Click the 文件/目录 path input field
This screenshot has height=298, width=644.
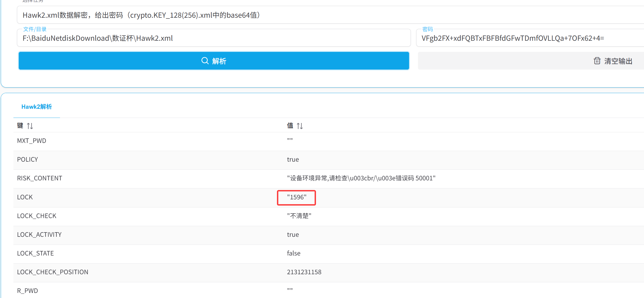click(213, 38)
